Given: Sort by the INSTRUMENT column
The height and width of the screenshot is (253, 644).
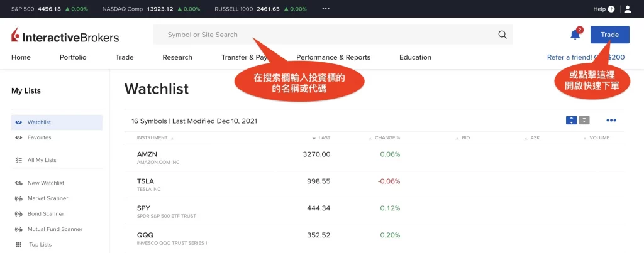Looking at the screenshot, I should (x=155, y=137).
